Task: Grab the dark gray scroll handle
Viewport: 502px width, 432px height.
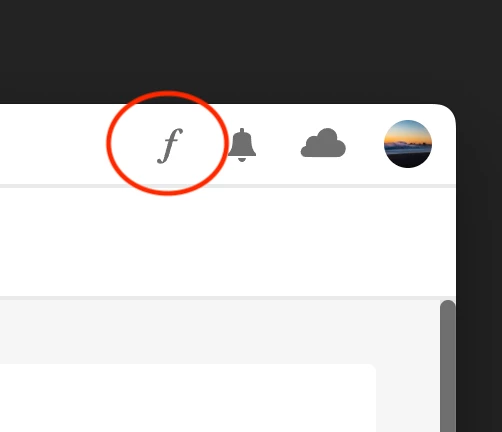Action: (448, 366)
